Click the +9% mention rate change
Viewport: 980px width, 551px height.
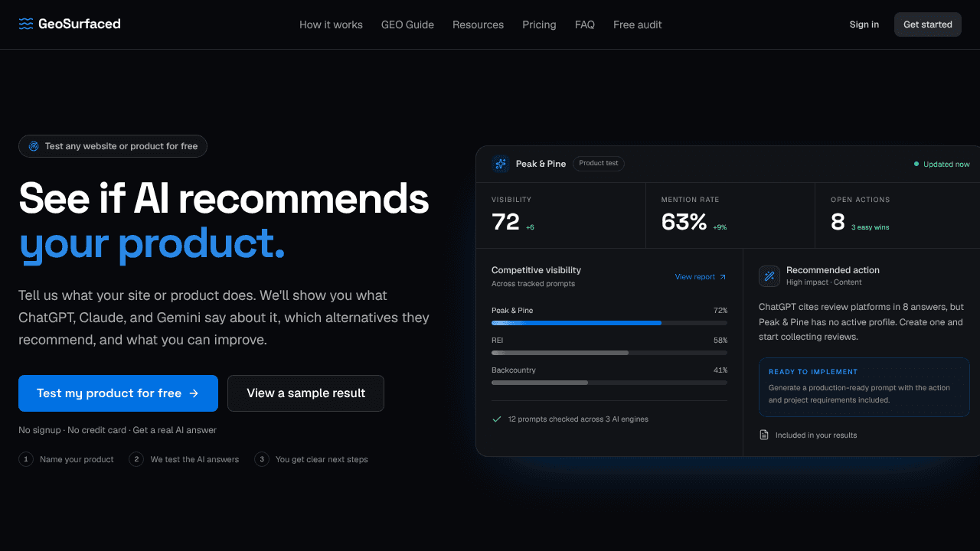point(720,227)
